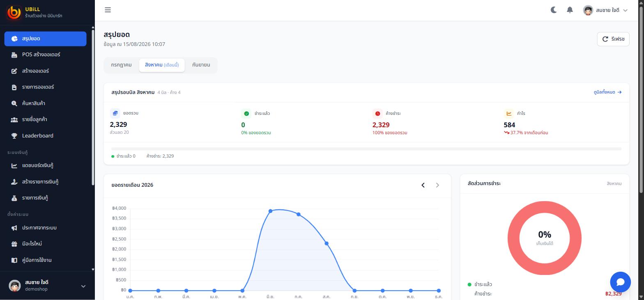Click the coins icon next to ยอดรวม
Screen dimensions: 644x300
pos(115,113)
